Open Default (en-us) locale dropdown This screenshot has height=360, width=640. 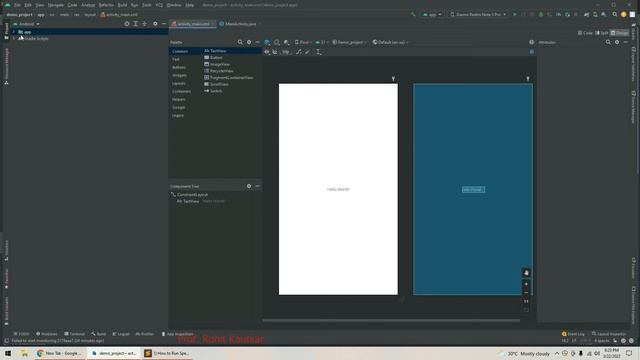(x=390, y=42)
